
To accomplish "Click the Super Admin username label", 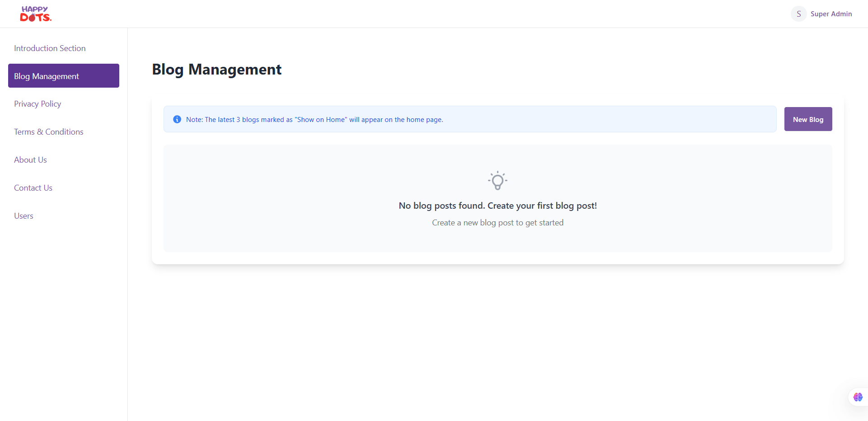I will (831, 14).
